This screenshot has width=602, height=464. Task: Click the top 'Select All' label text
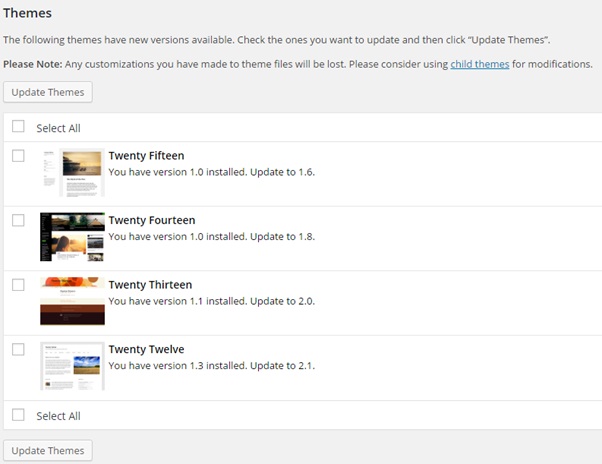point(58,128)
